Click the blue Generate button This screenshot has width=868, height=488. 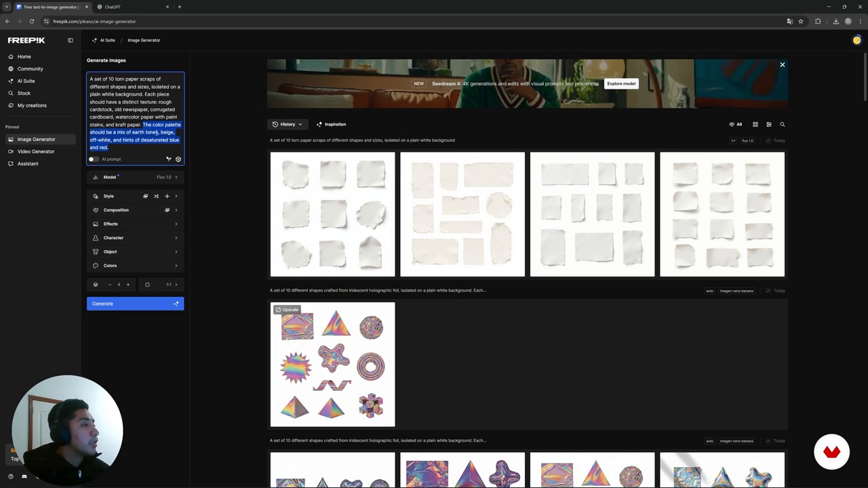[135, 304]
